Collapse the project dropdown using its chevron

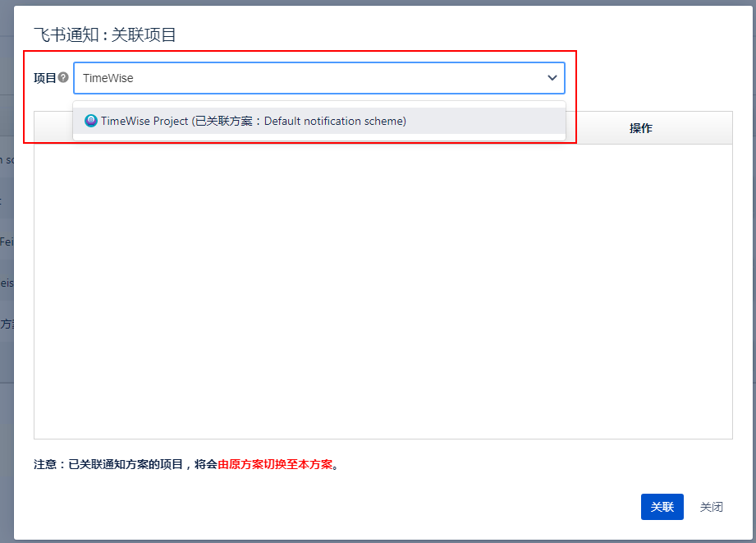click(x=552, y=78)
